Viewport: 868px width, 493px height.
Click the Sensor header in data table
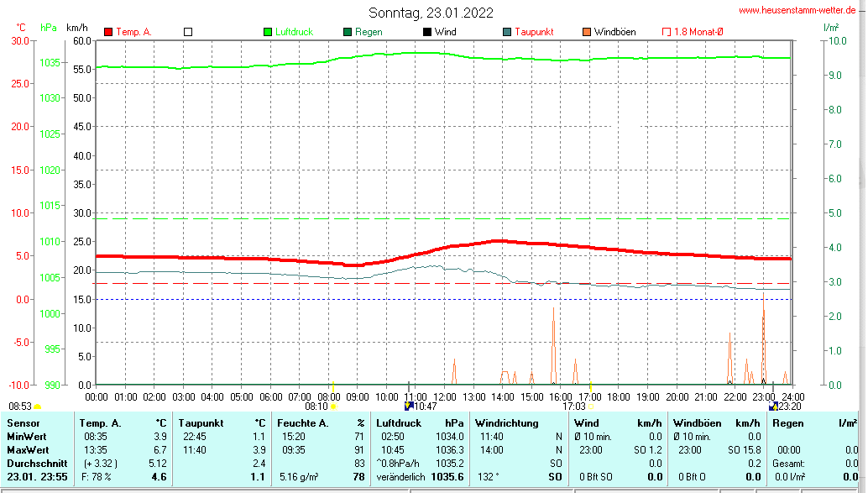click(x=23, y=423)
